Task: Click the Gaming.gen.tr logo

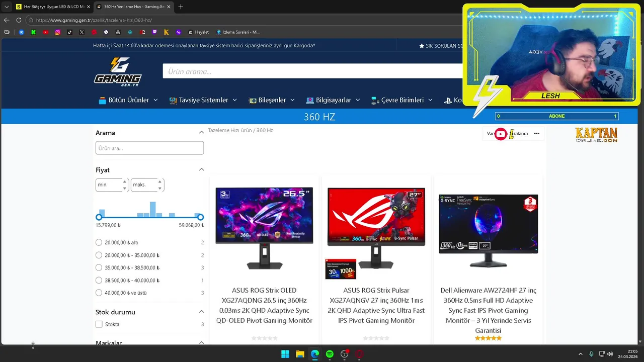Action: tap(118, 71)
